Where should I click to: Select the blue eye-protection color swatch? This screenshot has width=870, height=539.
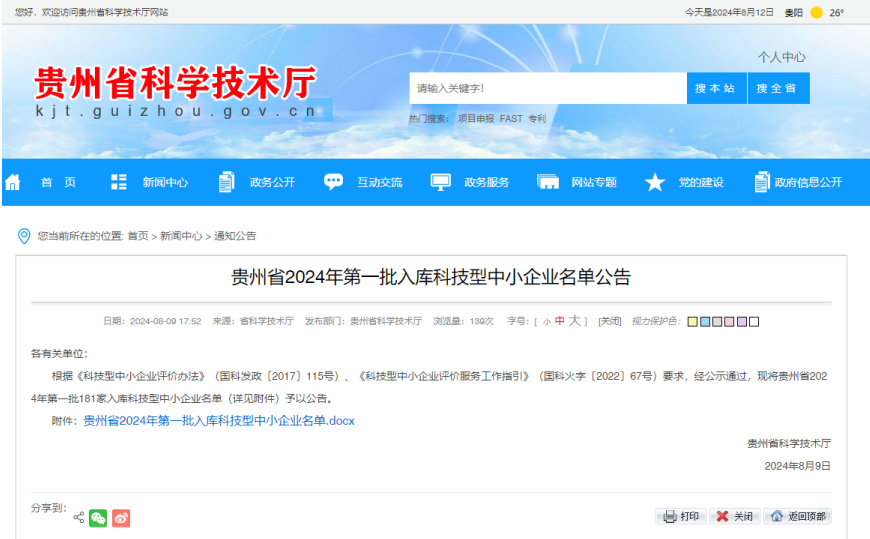coord(705,321)
